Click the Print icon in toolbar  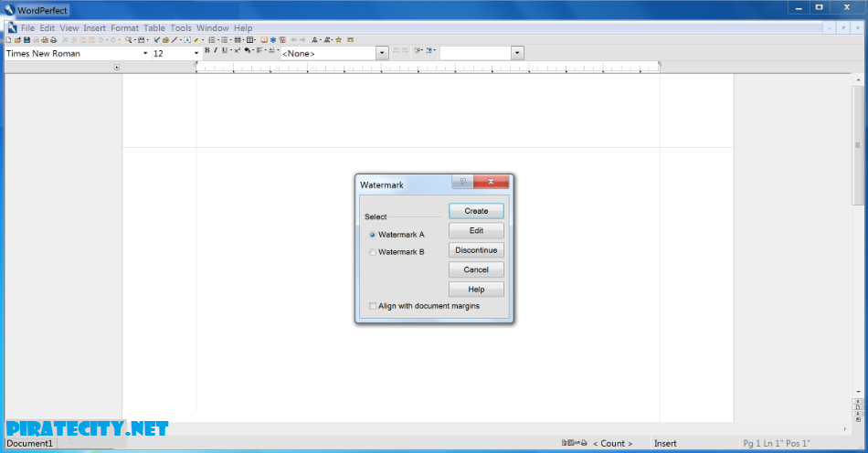click(x=53, y=40)
